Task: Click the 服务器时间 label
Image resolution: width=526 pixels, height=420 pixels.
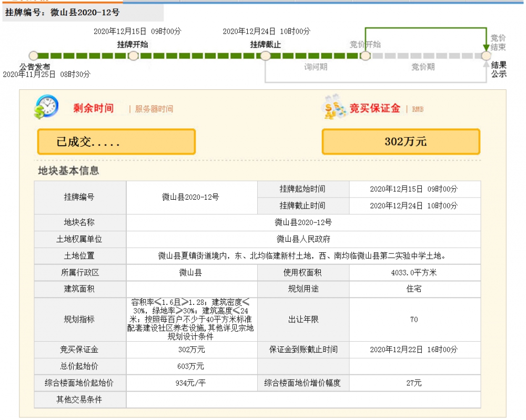Action: pyautogui.click(x=154, y=109)
